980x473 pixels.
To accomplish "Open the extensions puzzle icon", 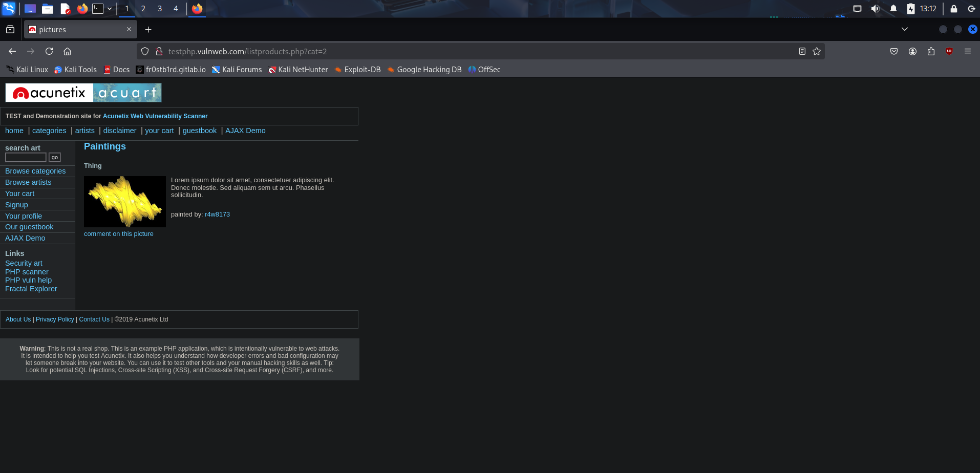I will coord(931,51).
